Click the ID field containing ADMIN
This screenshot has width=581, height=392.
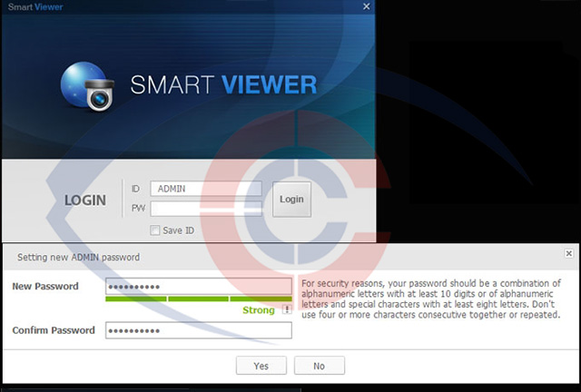(206, 189)
